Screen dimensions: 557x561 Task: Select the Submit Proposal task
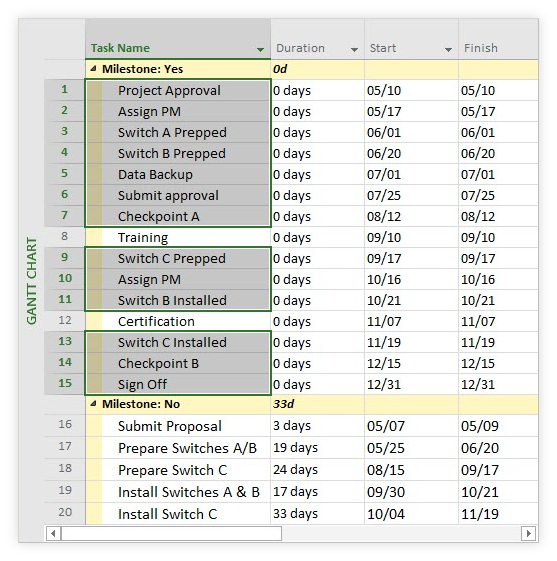(178, 426)
